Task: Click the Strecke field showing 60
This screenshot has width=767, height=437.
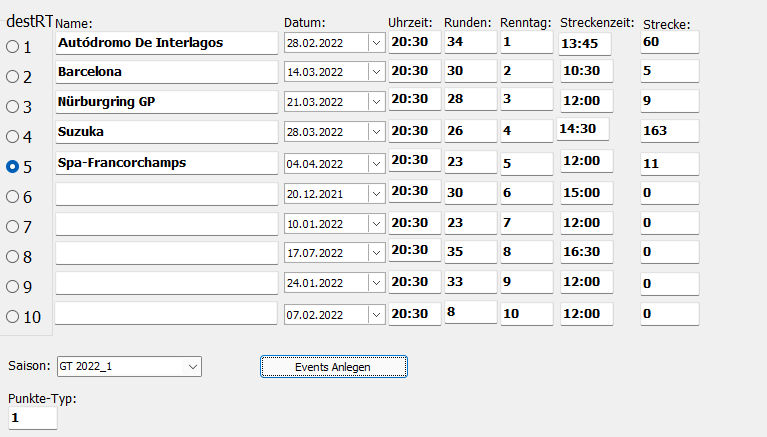Action: [x=669, y=42]
